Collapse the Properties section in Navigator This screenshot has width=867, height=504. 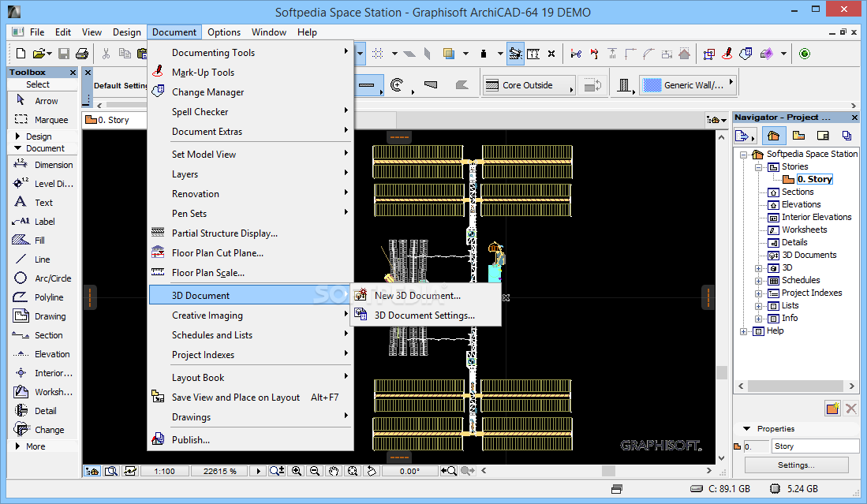747,429
